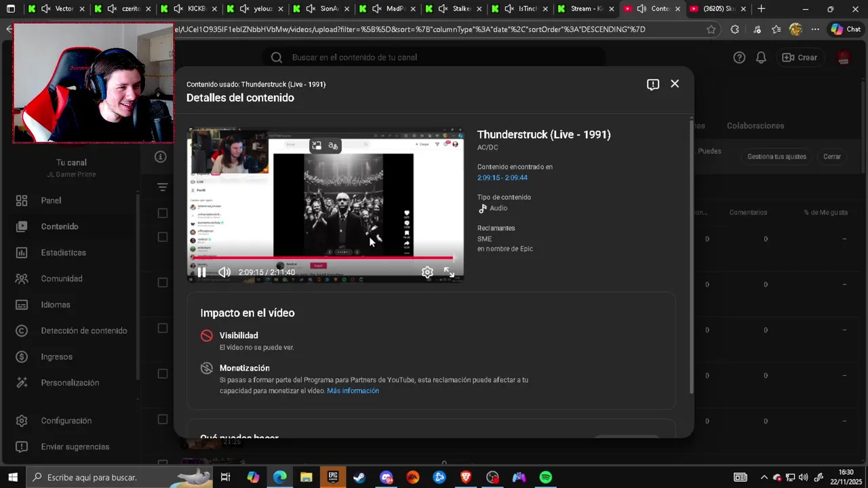
Task: Send feedback via the dialog's exclamation icon
Action: pyautogui.click(x=653, y=84)
